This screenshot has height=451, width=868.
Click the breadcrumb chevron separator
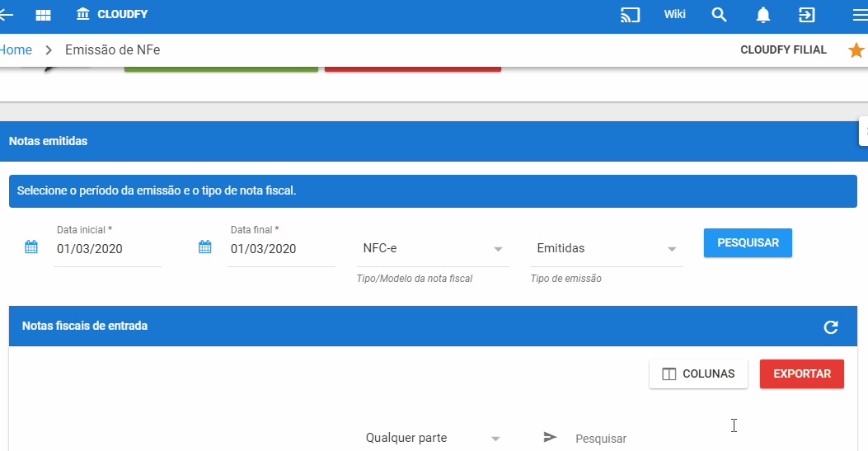(49, 50)
